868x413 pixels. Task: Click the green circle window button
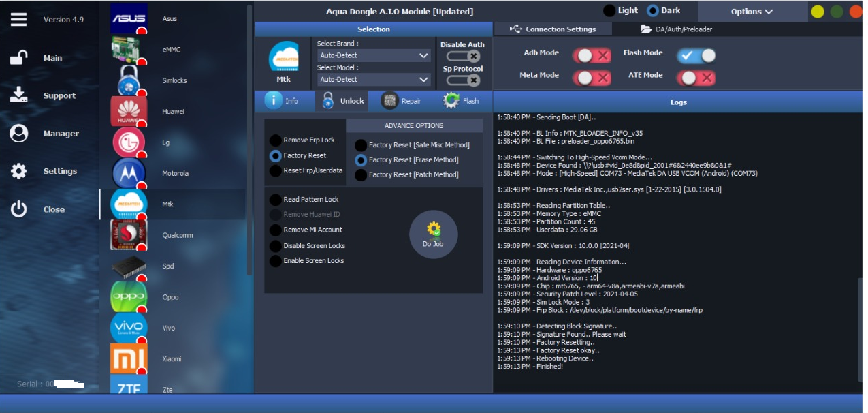coord(837,12)
